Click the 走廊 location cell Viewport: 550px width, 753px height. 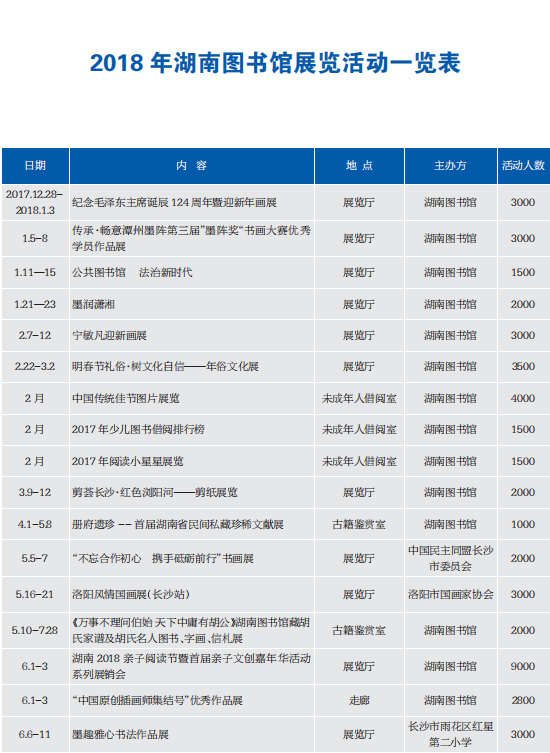tap(359, 701)
